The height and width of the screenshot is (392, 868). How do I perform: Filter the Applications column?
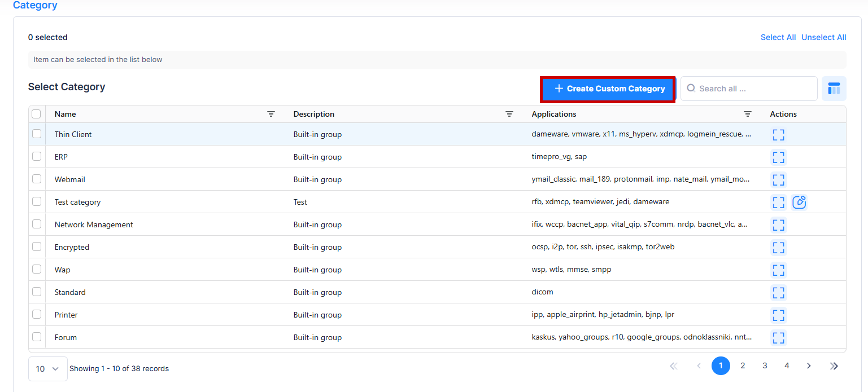pyautogui.click(x=748, y=114)
